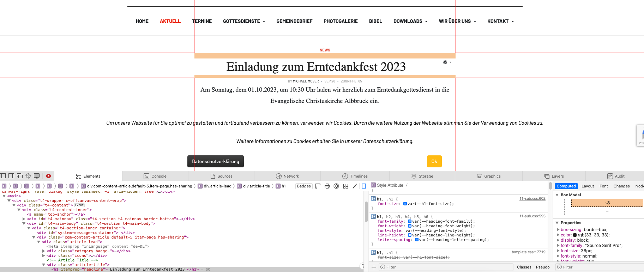This screenshot has height=272, width=644.
Task: Detach the Web Inspector into a separate window
Action: [x=20, y=176]
